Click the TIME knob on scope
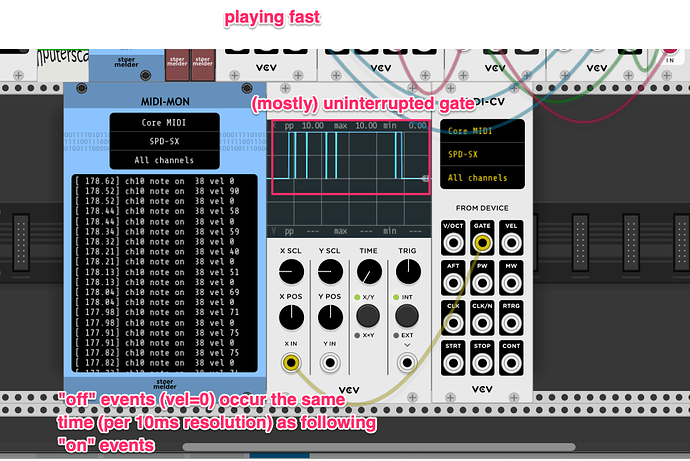690x461 pixels. (x=369, y=271)
